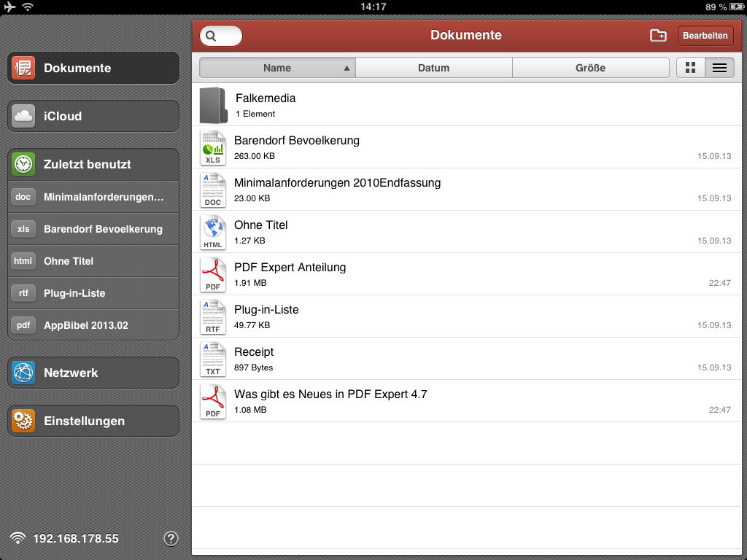Tap the XLS icon for Barendorf Bevoelkerung
Image resolution: width=747 pixels, height=560 pixels.
pyautogui.click(x=213, y=147)
